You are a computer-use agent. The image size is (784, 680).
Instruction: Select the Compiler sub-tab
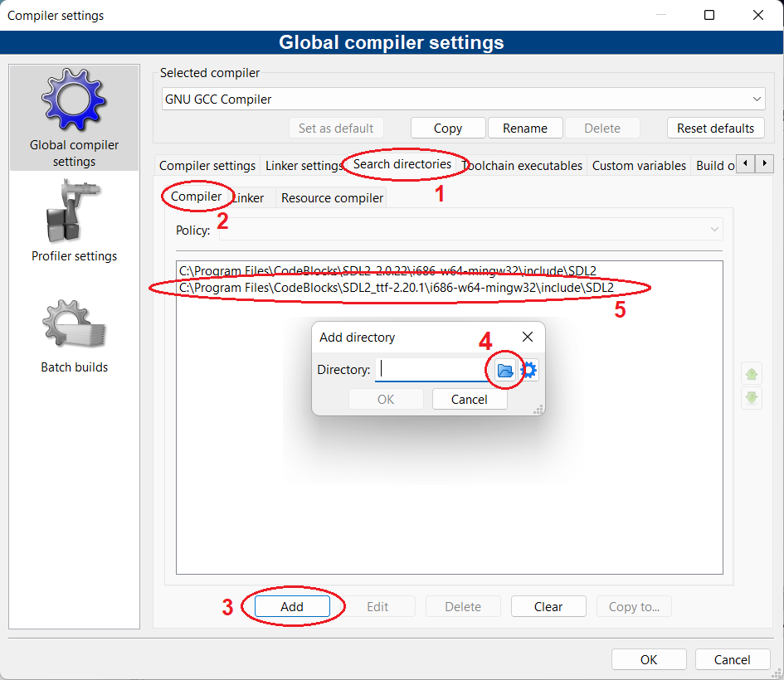tap(196, 197)
